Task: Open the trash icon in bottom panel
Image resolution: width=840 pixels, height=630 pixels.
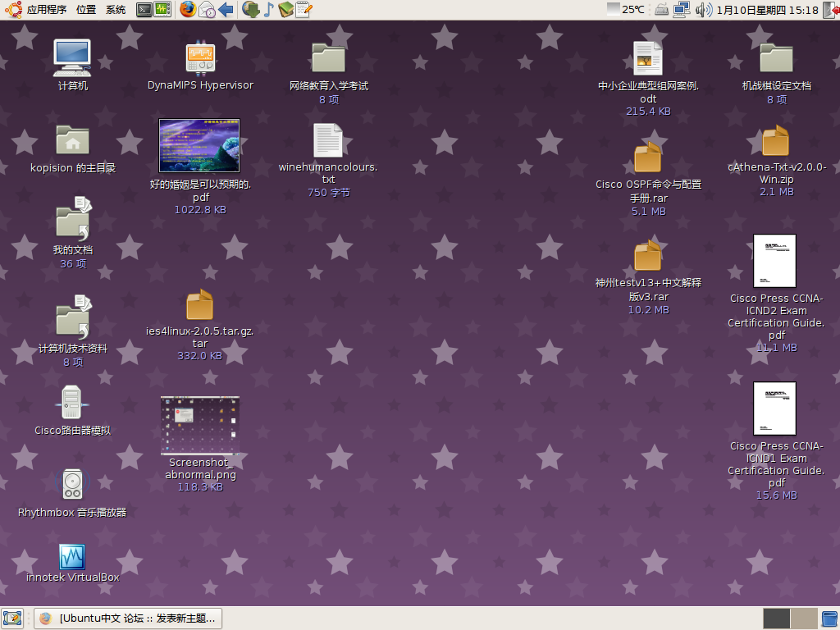Action: (830, 619)
